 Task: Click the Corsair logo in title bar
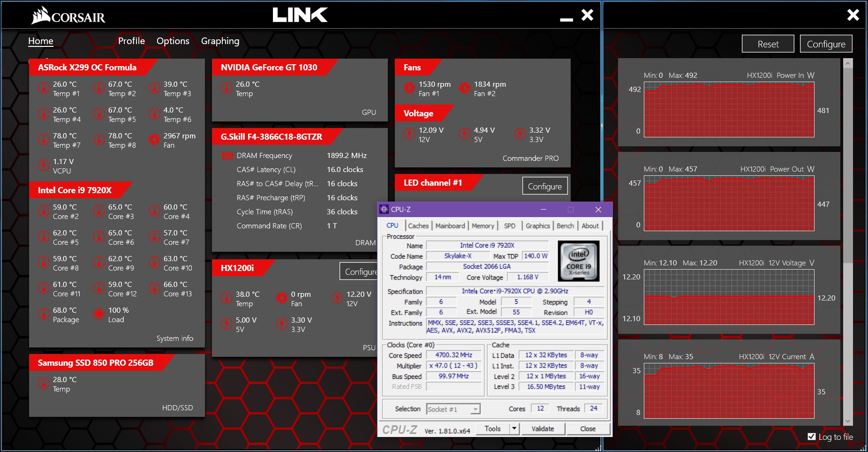68,15
